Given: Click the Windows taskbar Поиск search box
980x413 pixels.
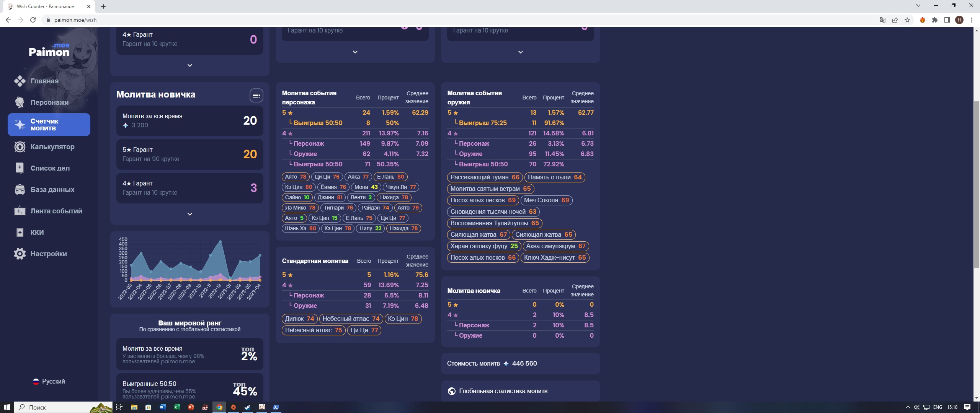Looking at the screenshot, I should pos(63,407).
